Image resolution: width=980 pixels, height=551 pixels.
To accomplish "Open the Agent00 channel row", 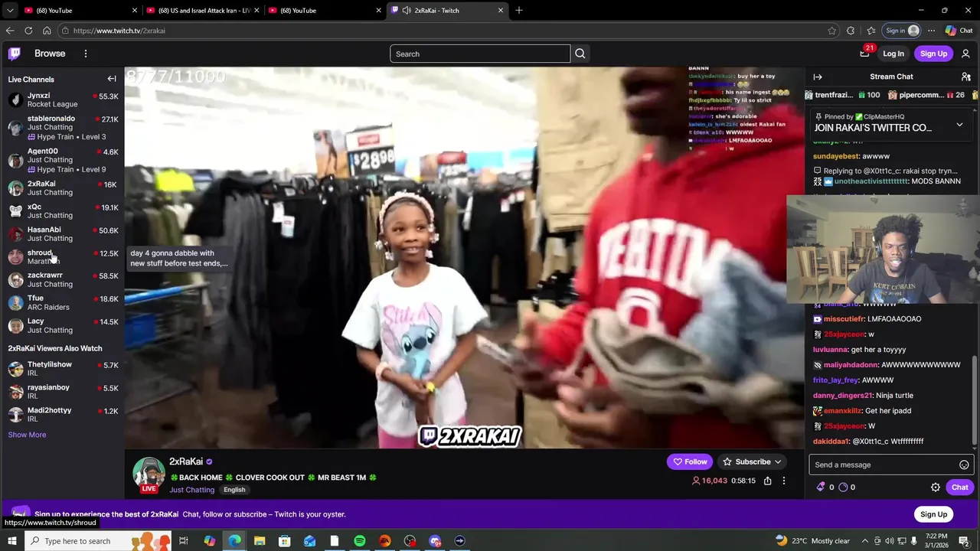I will point(63,160).
